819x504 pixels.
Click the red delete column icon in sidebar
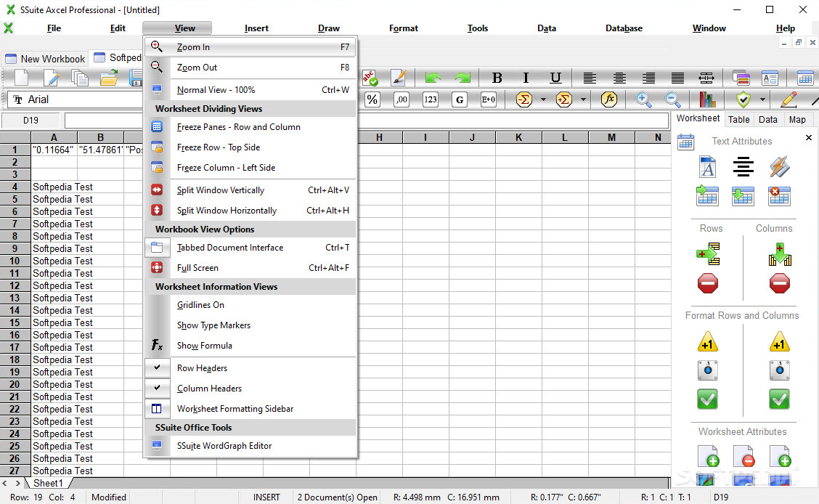(x=779, y=283)
